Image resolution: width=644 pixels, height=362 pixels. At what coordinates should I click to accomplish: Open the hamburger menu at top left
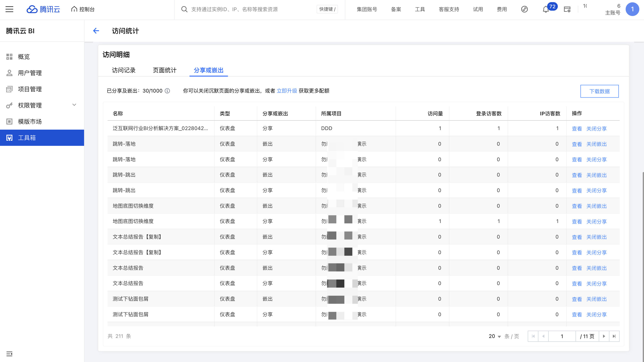[x=10, y=9]
